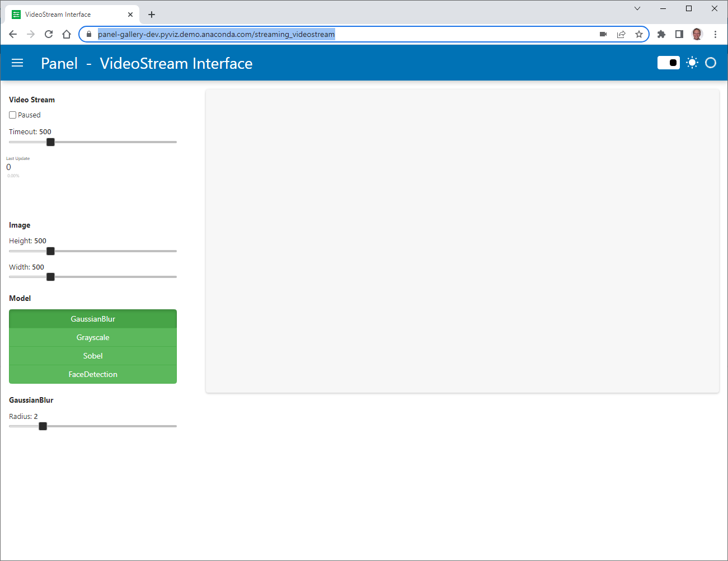Select the FaceDetection model button

click(x=93, y=374)
